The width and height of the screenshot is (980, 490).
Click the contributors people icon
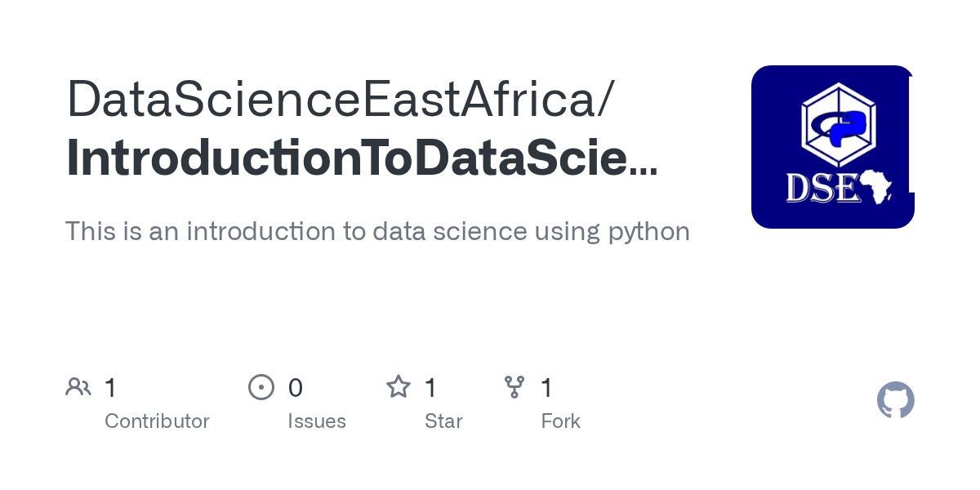click(78, 387)
